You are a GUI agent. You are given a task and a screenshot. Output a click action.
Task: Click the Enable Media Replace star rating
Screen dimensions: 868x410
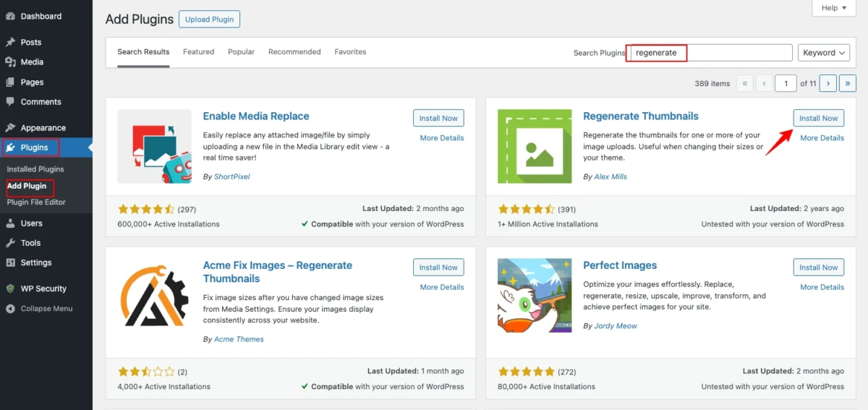[146, 209]
